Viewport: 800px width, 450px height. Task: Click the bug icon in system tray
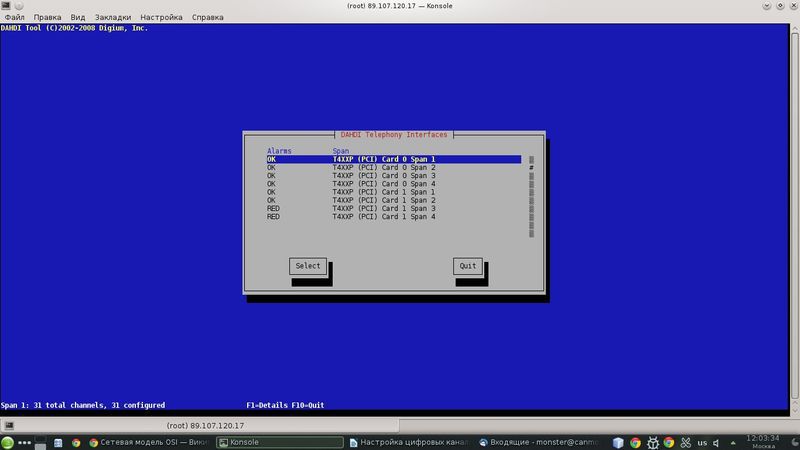(x=652, y=442)
